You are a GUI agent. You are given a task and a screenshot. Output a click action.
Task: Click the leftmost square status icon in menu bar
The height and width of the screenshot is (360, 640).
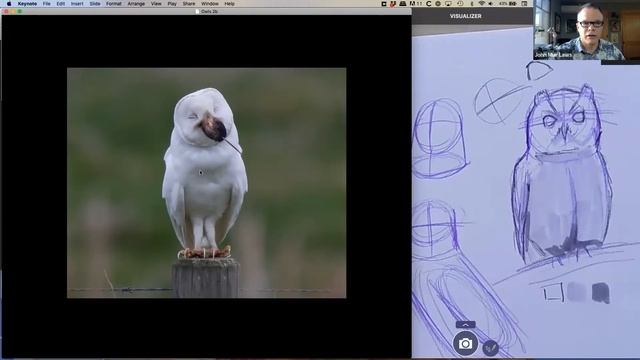384,4
